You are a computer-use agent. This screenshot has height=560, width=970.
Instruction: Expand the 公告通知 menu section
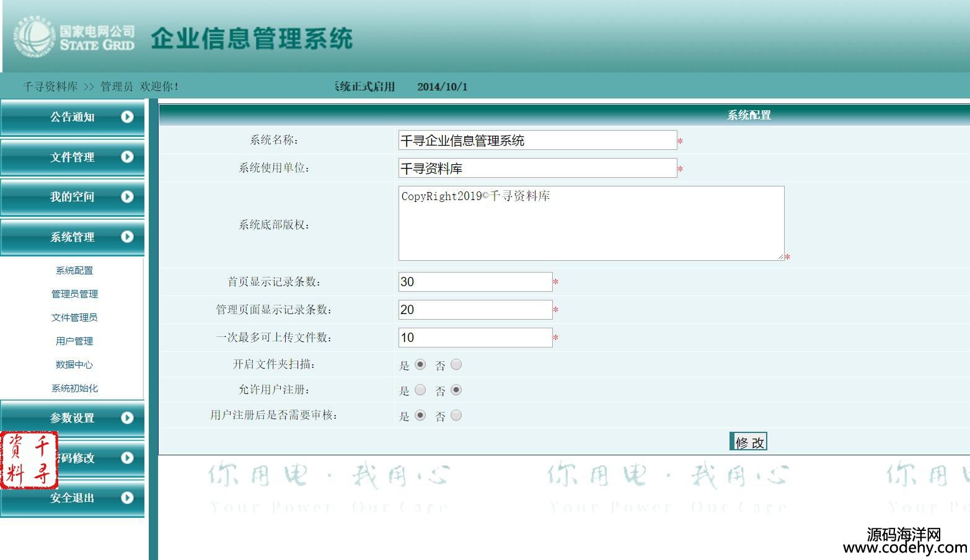click(73, 117)
